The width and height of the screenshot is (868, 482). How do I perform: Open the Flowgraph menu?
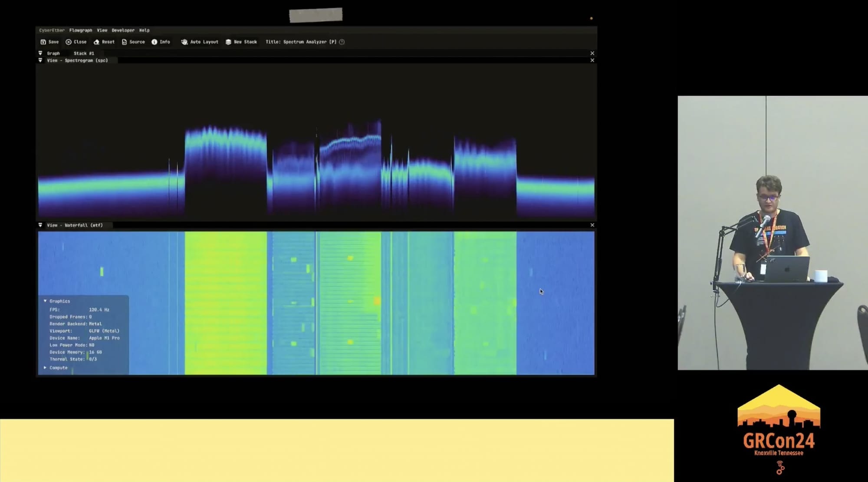80,30
